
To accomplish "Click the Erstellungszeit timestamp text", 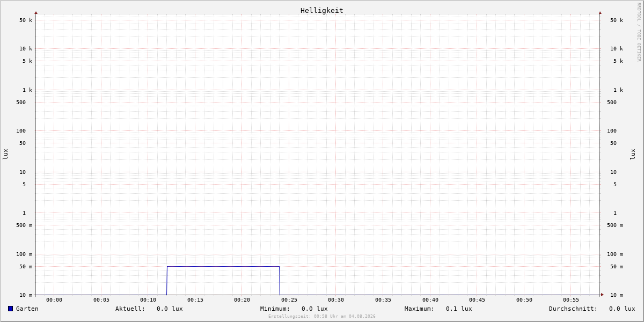I will pyautogui.click(x=322, y=317).
